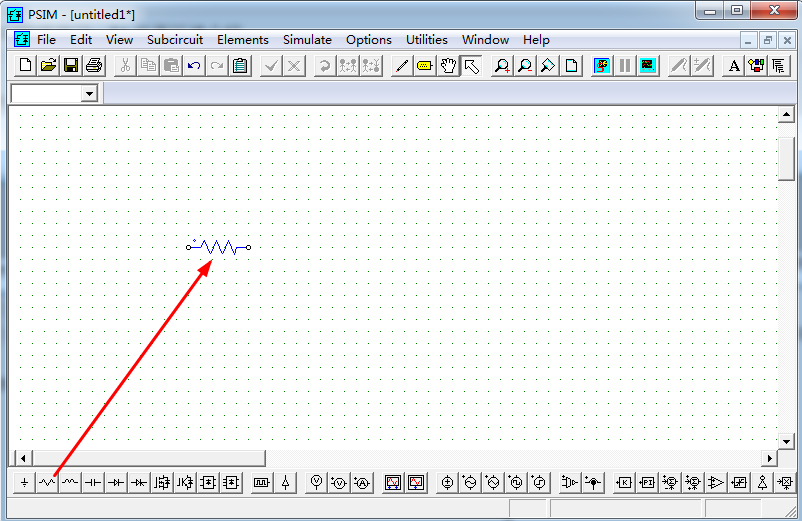Restore the inner untitled1 document window
The height and width of the screenshot is (521, 802).
coord(768,40)
